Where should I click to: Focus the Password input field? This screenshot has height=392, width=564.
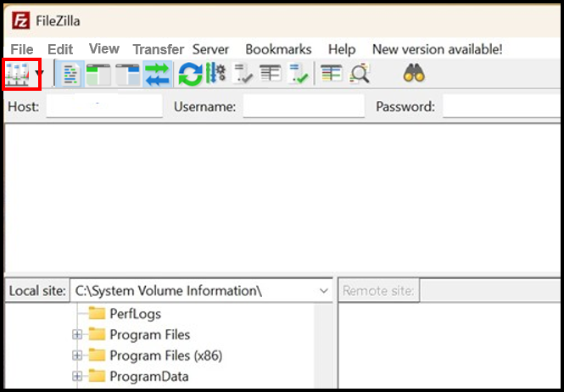pos(501,106)
